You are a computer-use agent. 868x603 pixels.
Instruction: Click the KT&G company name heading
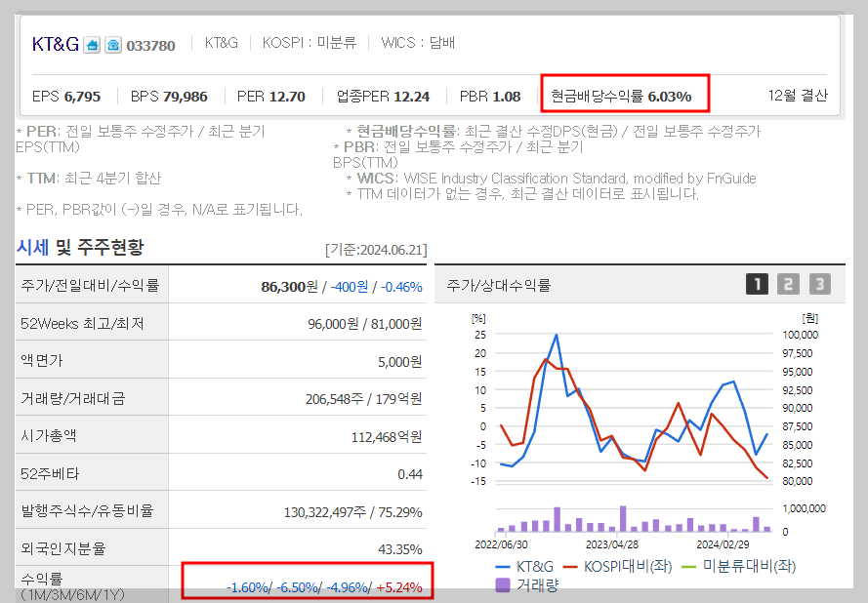[x=56, y=44]
